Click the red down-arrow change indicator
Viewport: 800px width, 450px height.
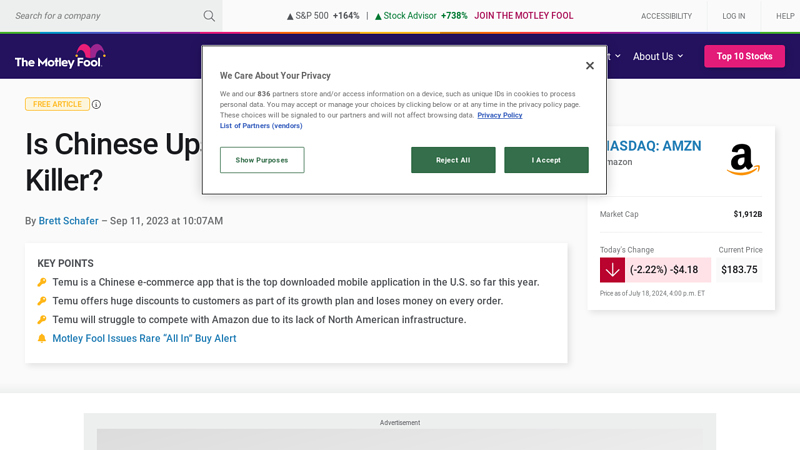point(612,270)
